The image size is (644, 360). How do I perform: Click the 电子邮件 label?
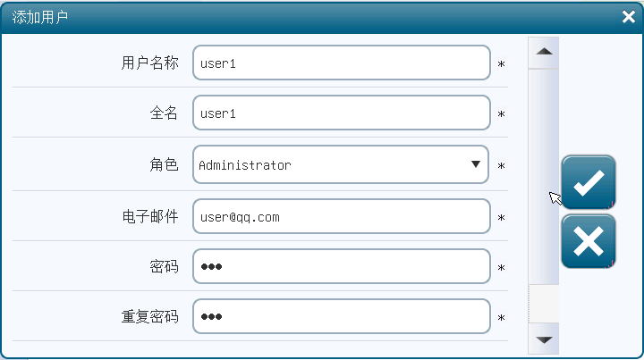point(149,216)
